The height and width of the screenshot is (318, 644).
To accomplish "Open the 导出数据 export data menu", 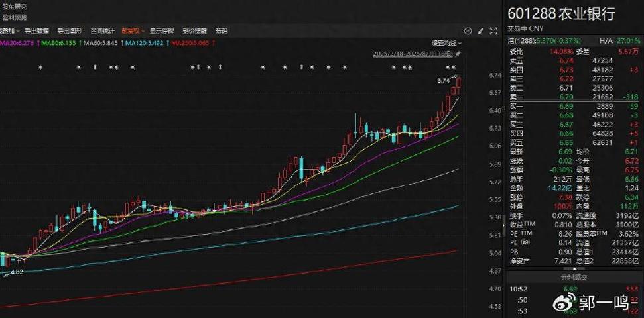I will click(x=37, y=30).
